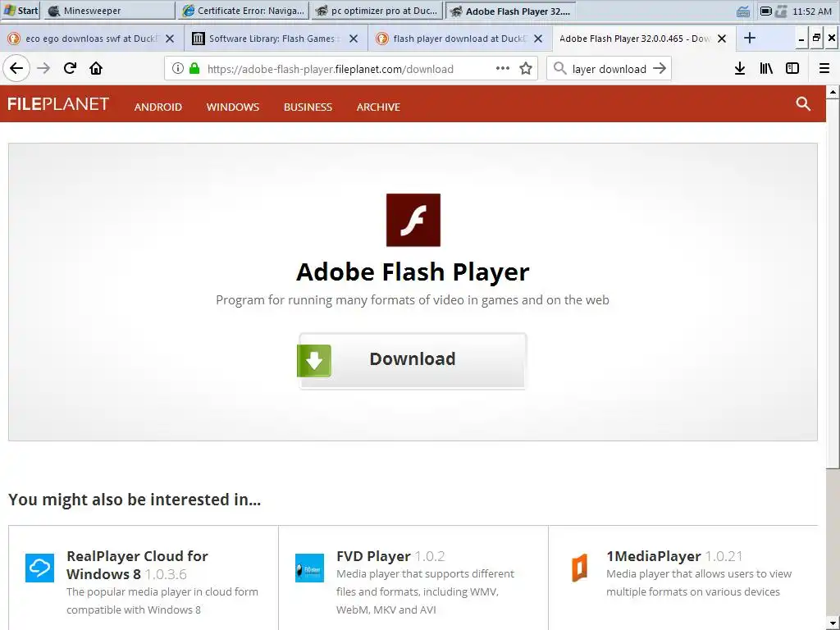Click the green download arrow icon
Image resolution: width=840 pixels, height=630 pixels.
click(x=314, y=361)
